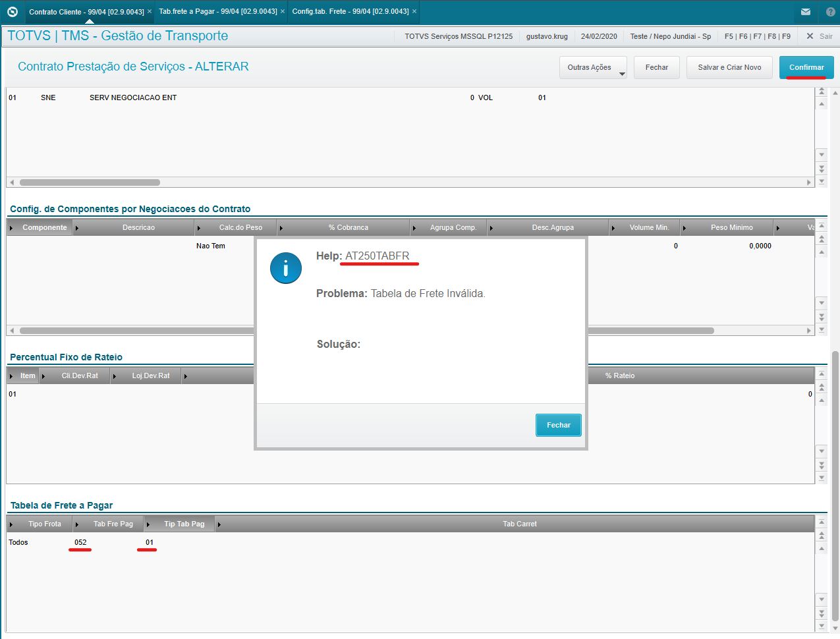Page down in the top SNE services grid

pos(822,169)
